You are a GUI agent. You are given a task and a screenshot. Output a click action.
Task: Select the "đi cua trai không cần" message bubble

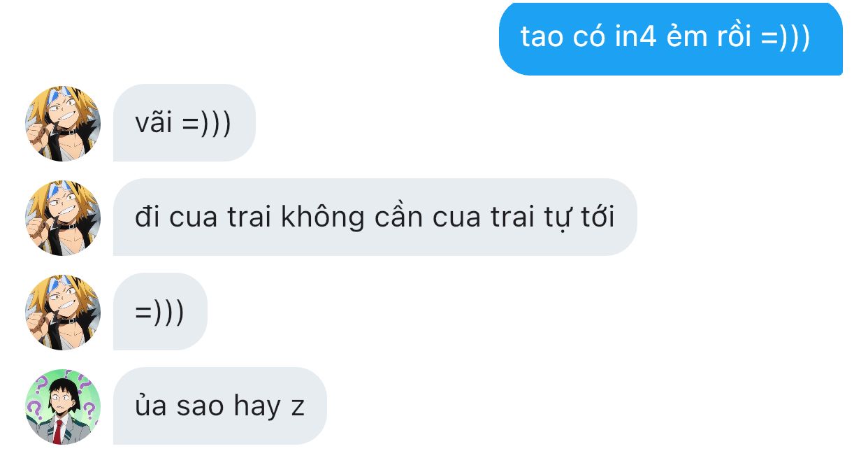(375, 218)
